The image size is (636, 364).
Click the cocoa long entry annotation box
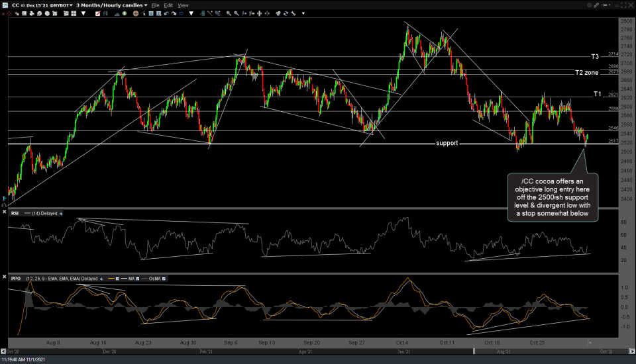[x=553, y=197]
